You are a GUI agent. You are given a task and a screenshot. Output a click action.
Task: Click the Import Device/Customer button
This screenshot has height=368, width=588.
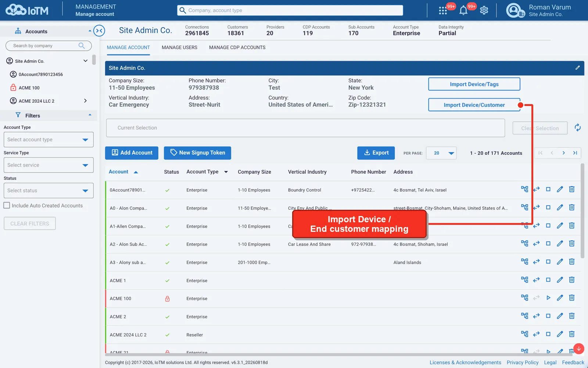click(x=474, y=105)
